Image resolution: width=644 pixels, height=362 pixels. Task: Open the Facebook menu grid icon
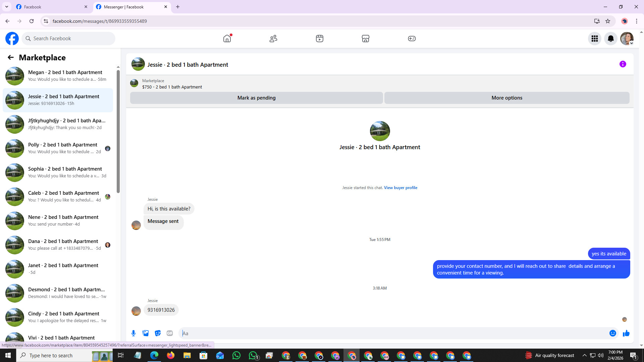594,39
